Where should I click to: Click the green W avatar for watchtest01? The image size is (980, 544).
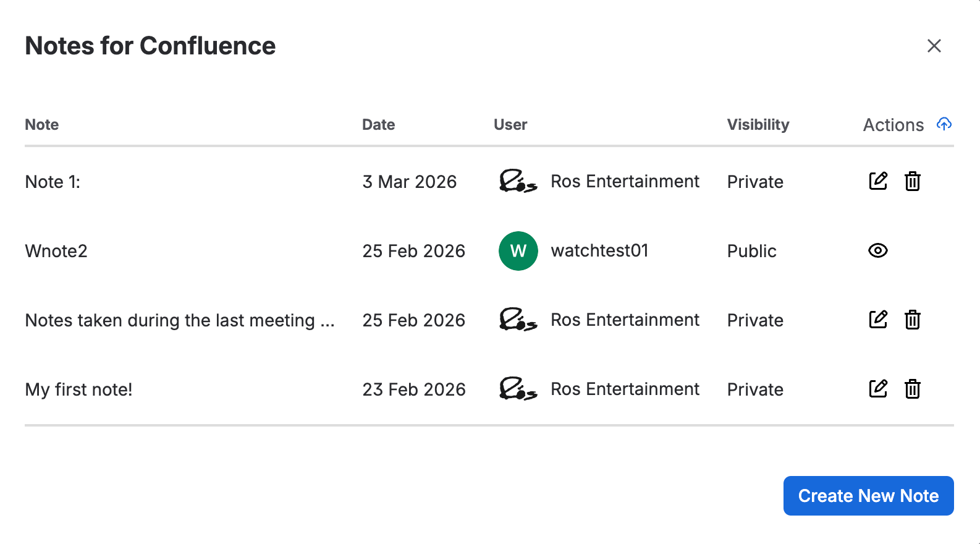coord(518,251)
